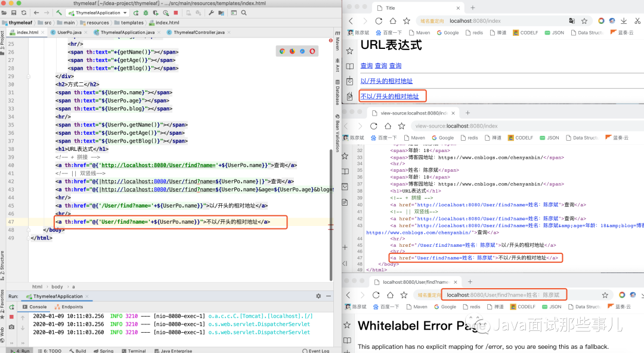
Task: Start debugging with the green bug icon
Action: tap(145, 13)
